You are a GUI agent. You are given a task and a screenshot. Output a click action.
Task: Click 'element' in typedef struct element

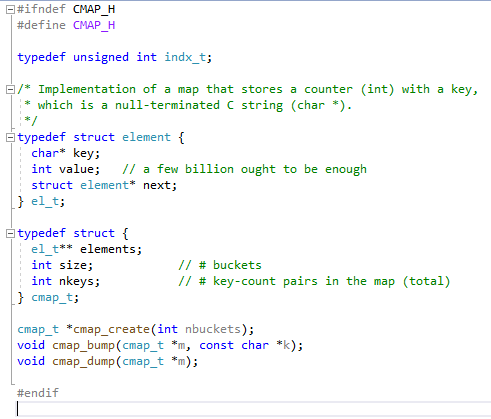click(x=146, y=137)
